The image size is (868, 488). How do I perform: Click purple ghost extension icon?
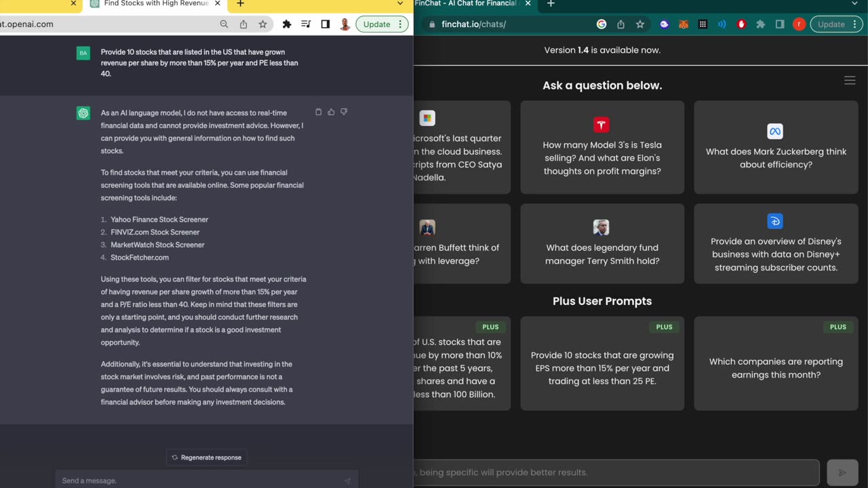[665, 24]
